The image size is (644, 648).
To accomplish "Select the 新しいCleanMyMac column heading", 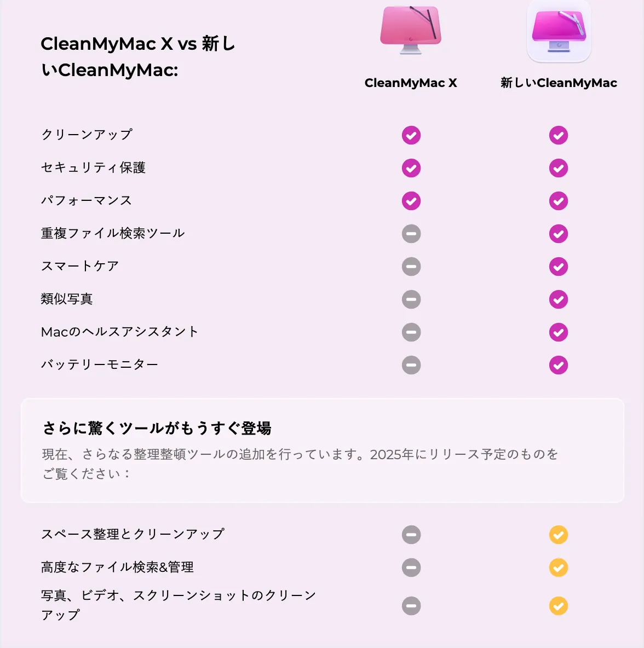I will pos(559,83).
